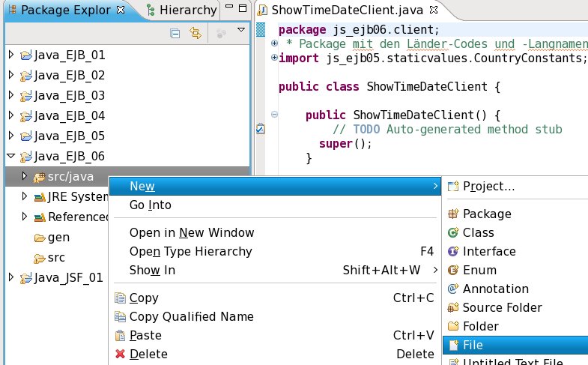Choose Annotation from the New submenu
Viewport: 588px width, 365px height.
pyautogui.click(x=495, y=289)
